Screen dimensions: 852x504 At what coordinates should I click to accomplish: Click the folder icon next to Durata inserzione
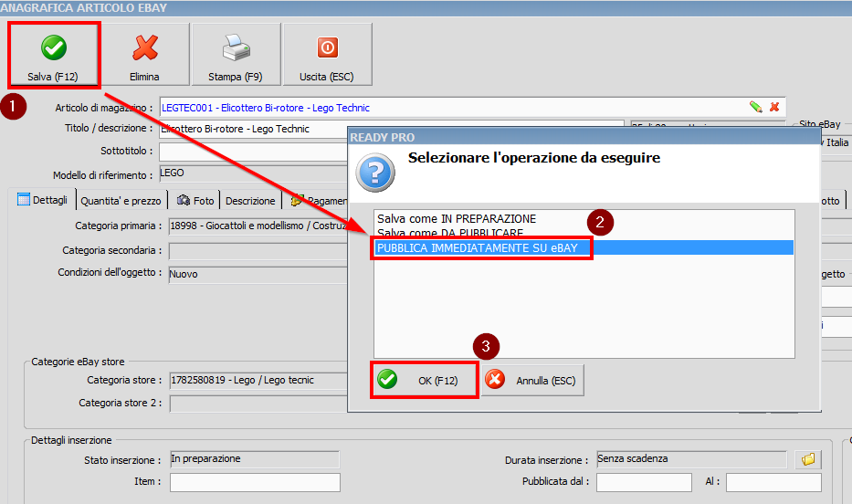tap(808, 459)
